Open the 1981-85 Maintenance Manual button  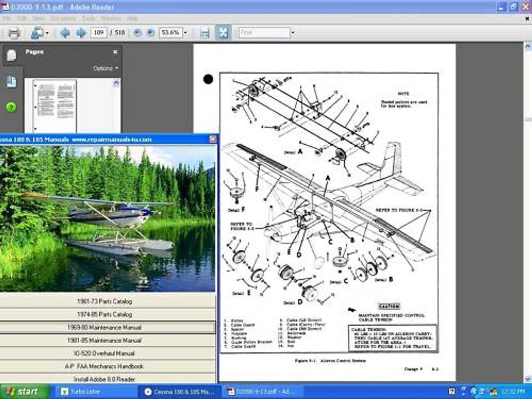click(x=108, y=340)
